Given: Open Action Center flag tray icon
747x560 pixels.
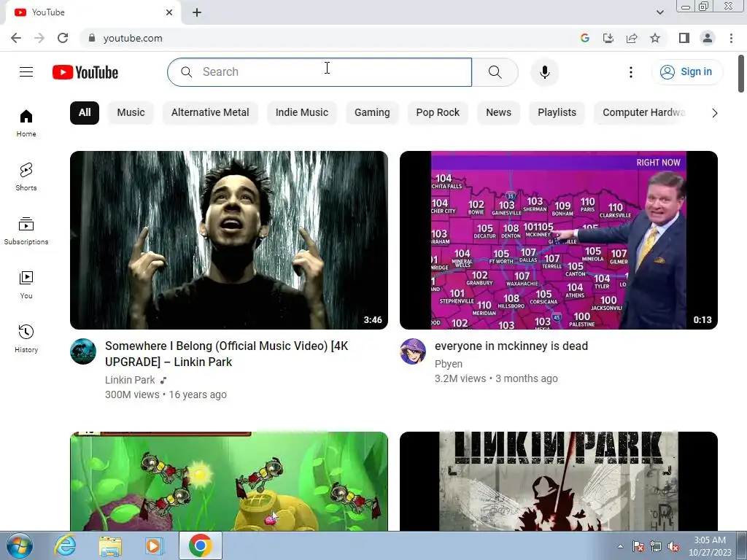Looking at the screenshot, I should [638, 546].
